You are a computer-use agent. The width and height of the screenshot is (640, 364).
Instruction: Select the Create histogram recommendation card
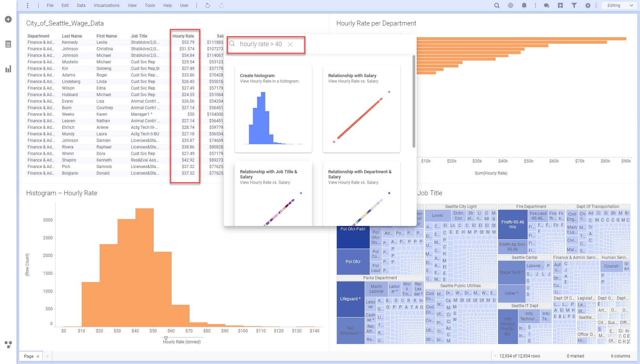273,108
